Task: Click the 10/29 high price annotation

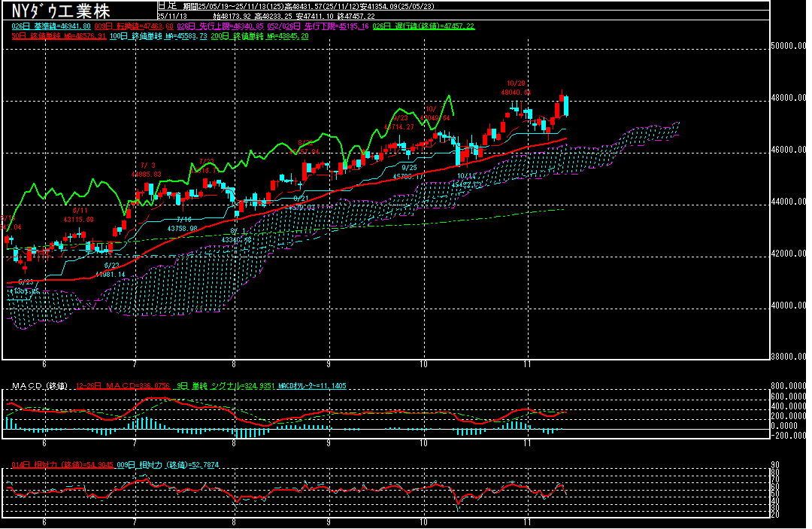Action: click(x=516, y=87)
